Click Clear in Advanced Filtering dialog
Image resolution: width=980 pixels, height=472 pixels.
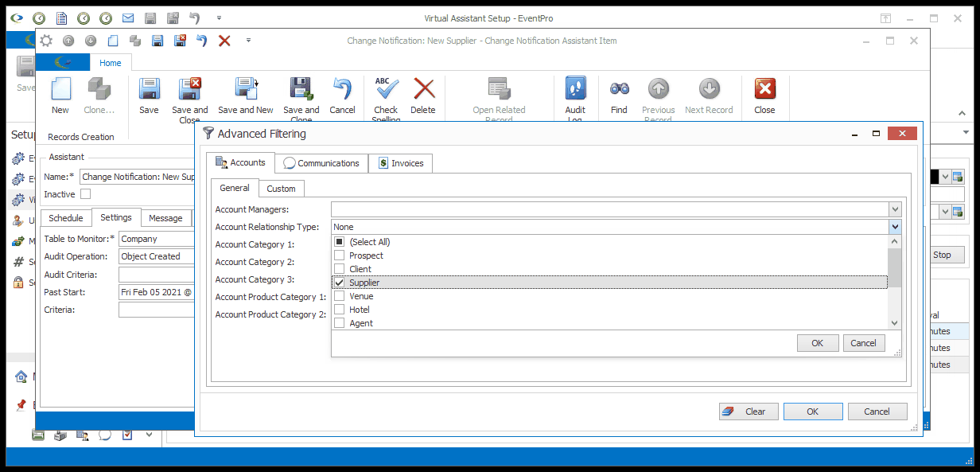coord(749,412)
